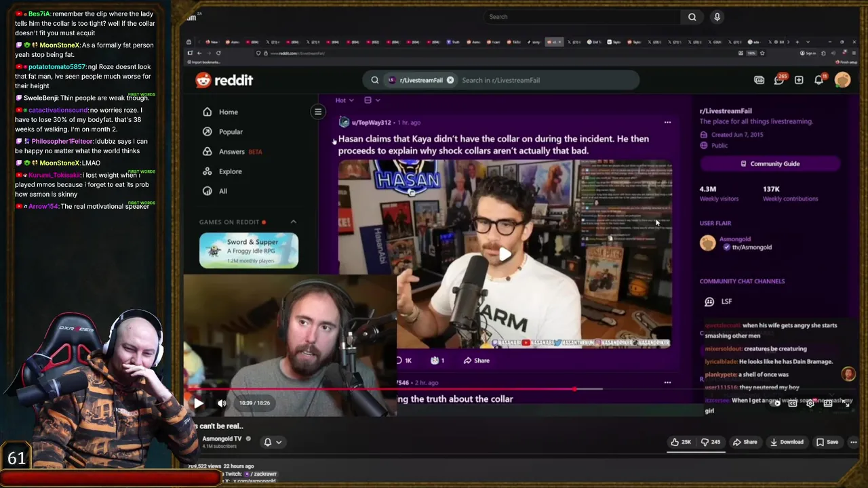This screenshot has width=868, height=488.
Task: Click the YouTube Download button
Action: pos(787,442)
